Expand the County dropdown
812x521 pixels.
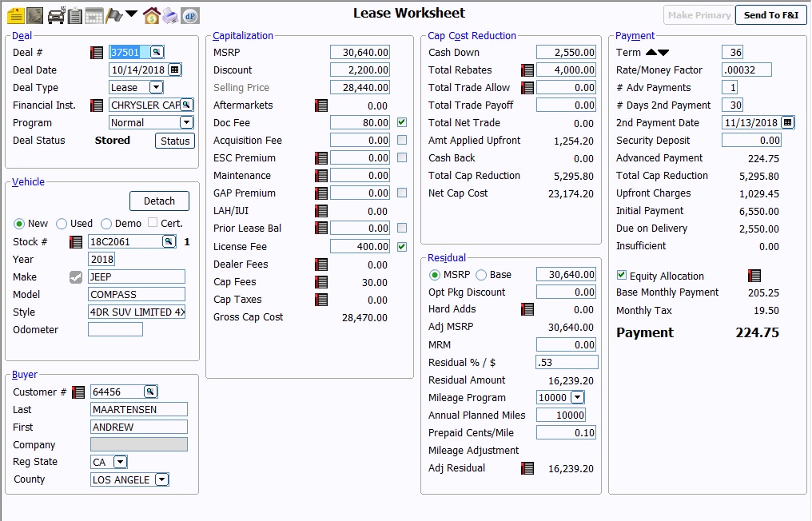pyautogui.click(x=162, y=479)
